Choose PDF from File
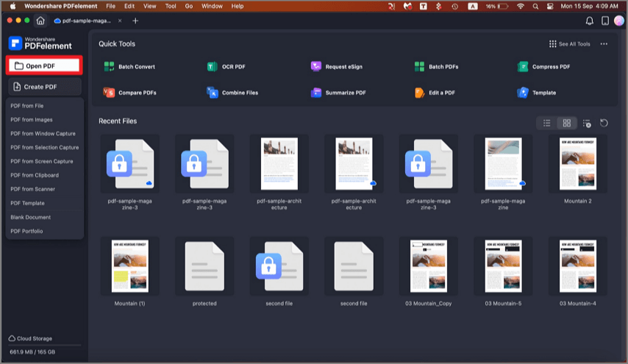Screen dimensions: 628x364 pos(26,106)
